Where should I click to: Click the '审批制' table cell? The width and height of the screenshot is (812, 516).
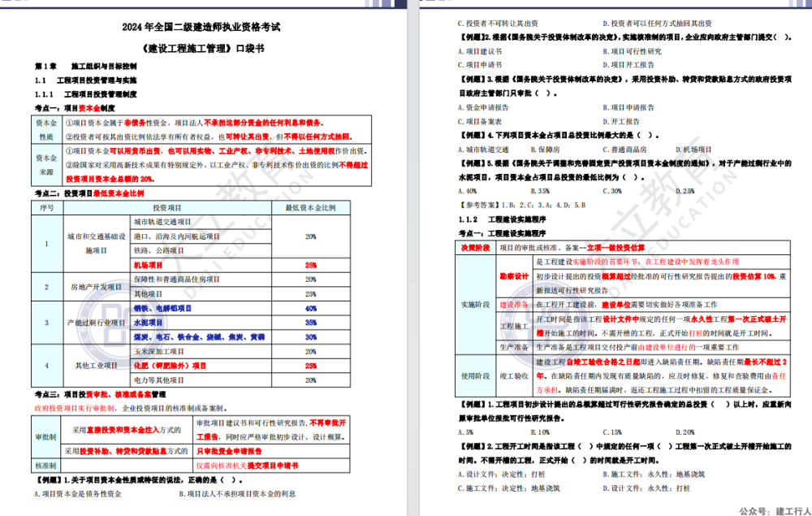45,436
